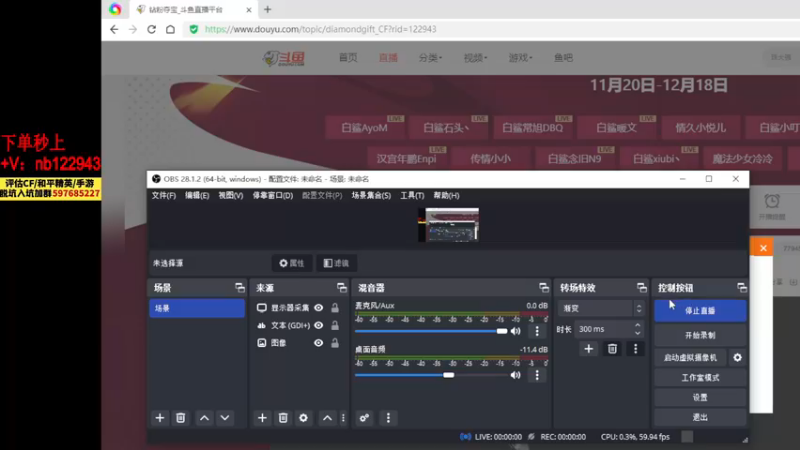Pop out the Scene Transitions dock
This screenshot has height=450, width=800.
coord(642,288)
